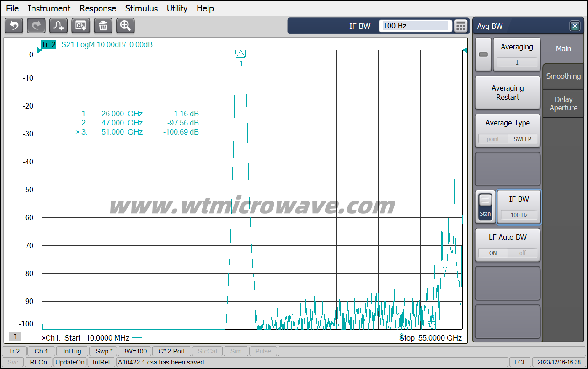Click the window number 1 box
This screenshot has height=369, width=588.
click(x=15, y=337)
